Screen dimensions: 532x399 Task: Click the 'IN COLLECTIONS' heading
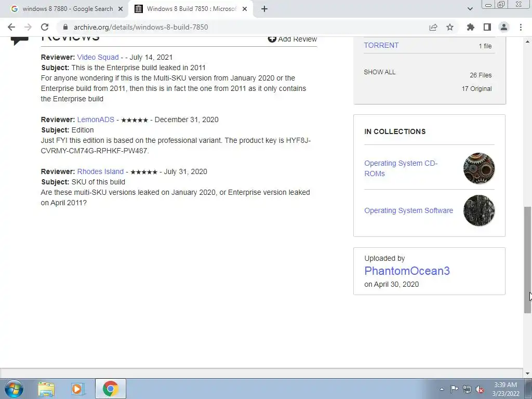395,131
